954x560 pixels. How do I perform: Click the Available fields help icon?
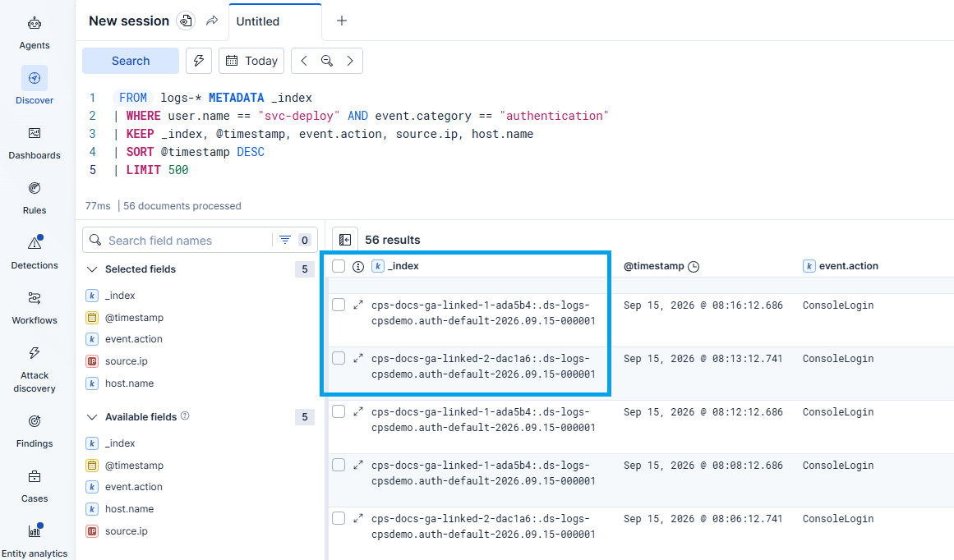click(x=185, y=416)
